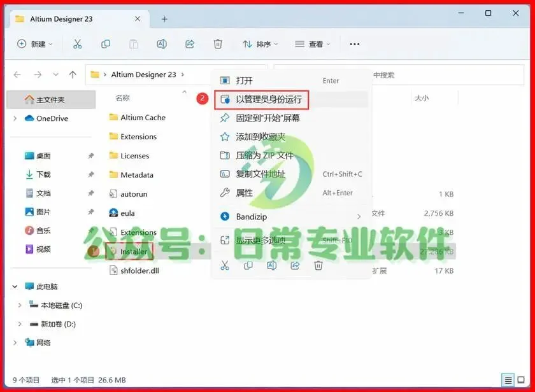The image size is (535, 392).
Task: Expand Bandizip submenu arrow
Action: (x=359, y=216)
